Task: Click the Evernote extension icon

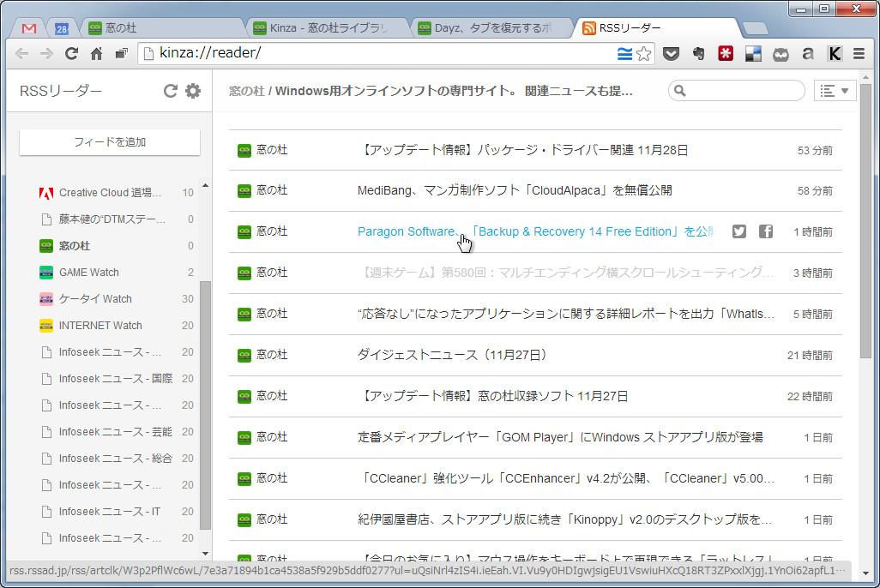Action: coord(699,53)
